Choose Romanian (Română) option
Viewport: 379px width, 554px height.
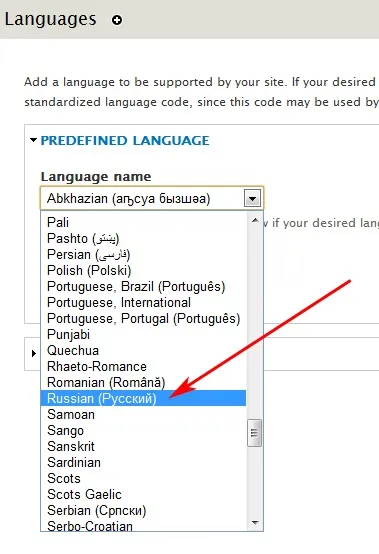(x=143, y=383)
